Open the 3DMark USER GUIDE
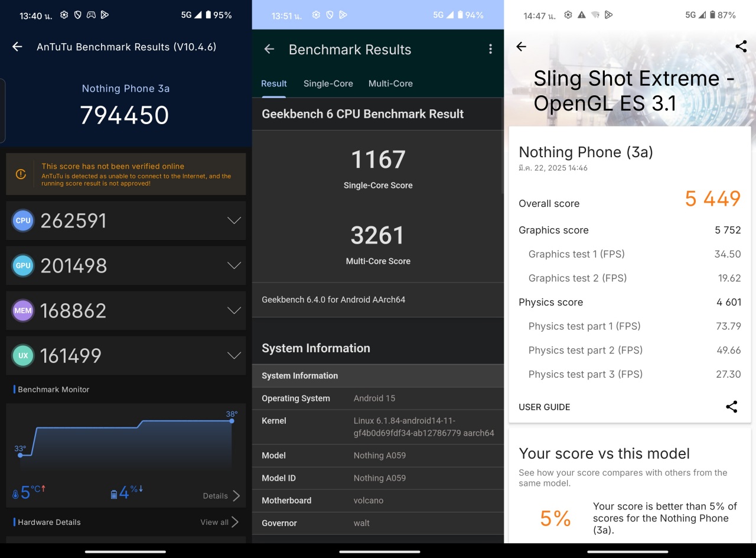 (x=544, y=407)
